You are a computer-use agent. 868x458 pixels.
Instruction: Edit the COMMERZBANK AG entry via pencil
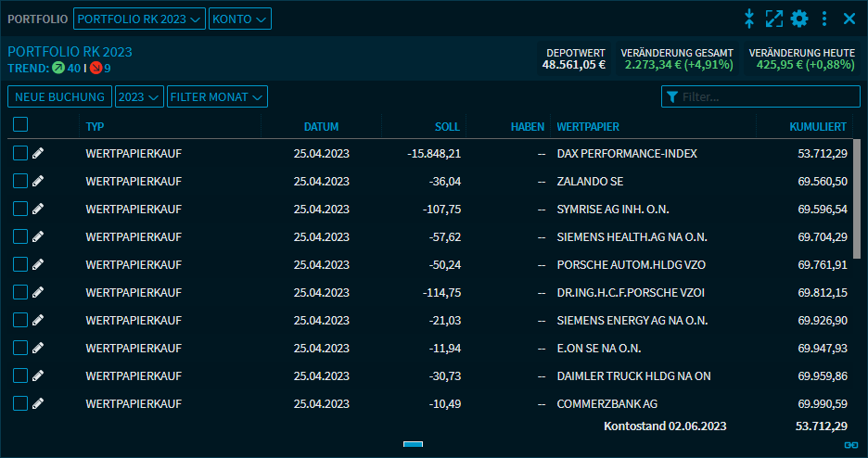click(x=38, y=403)
